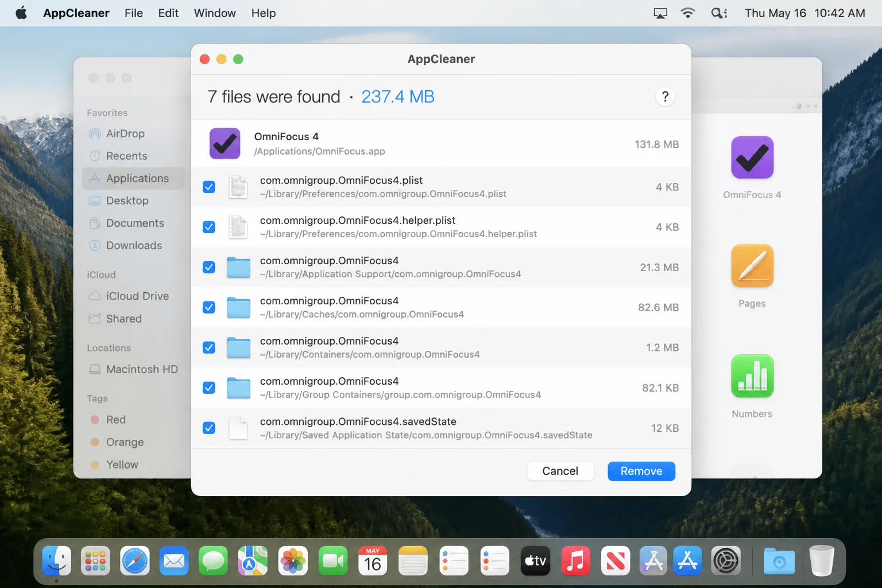Select Shared in Finder sidebar
Viewport: 882px width, 588px height.
click(133, 319)
